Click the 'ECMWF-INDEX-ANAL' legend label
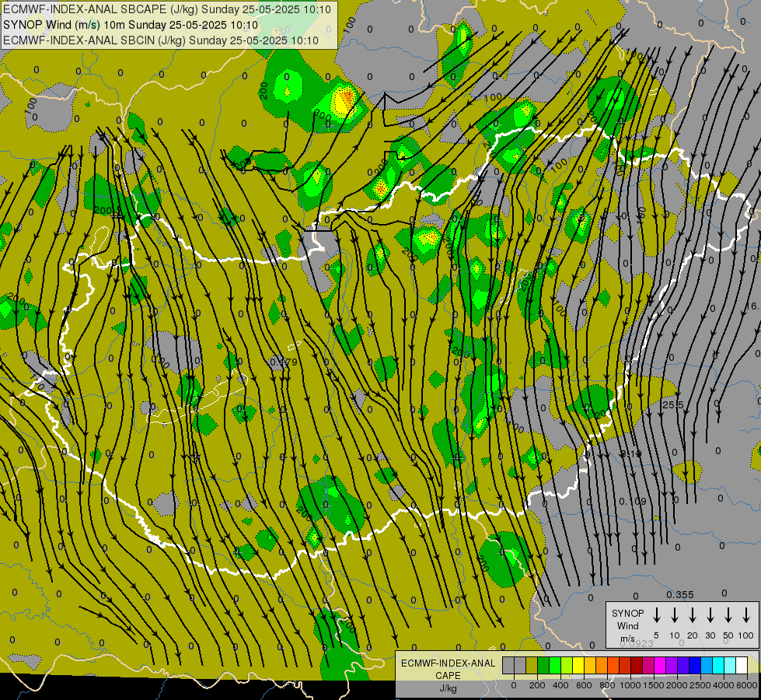The height and width of the screenshot is (700, 761). tap(448, 663)
